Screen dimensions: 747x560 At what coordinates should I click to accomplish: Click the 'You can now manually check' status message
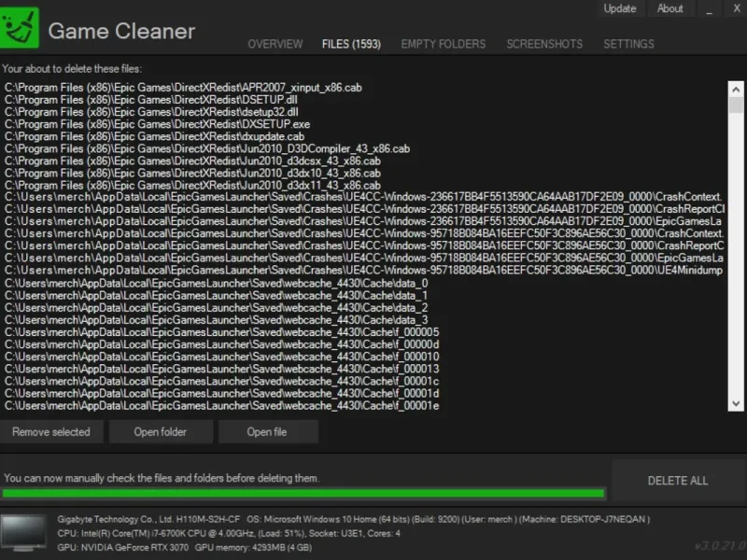pos(162,478)
